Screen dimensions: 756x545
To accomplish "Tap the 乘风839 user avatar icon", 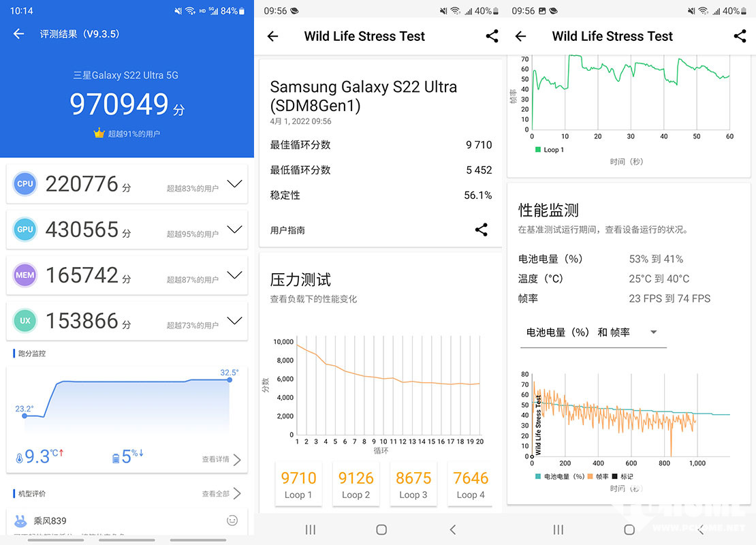I will [x=20, y=521].
